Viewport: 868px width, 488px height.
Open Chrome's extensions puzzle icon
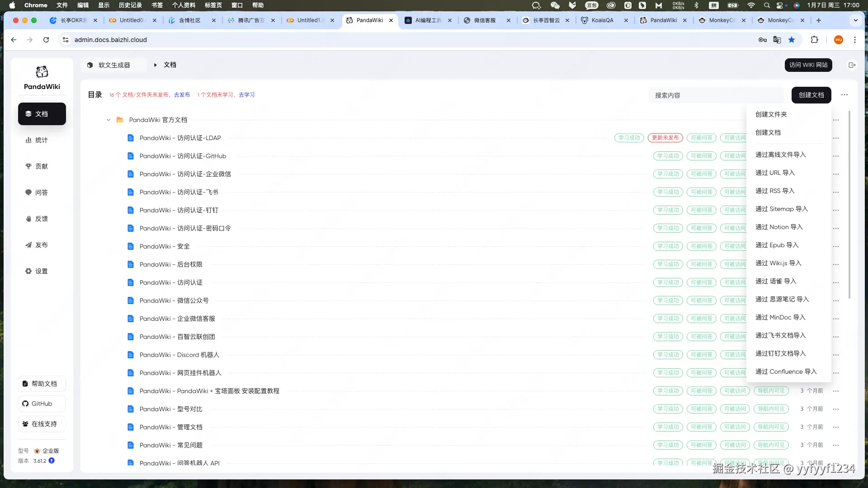coord(815,40)
